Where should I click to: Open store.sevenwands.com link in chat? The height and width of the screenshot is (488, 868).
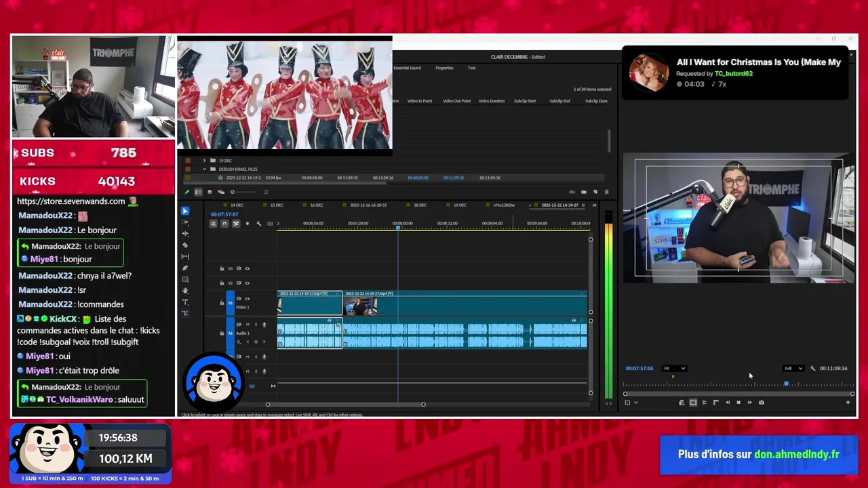pyautogui.click(x=71, y=201)
